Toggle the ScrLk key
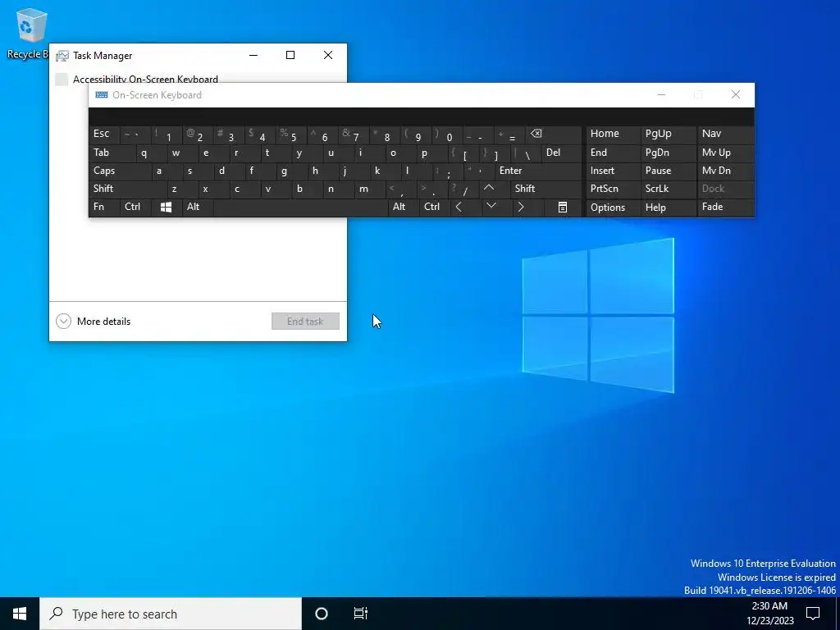The height and width of the screenshot is (630, 840). coord(668,189)
